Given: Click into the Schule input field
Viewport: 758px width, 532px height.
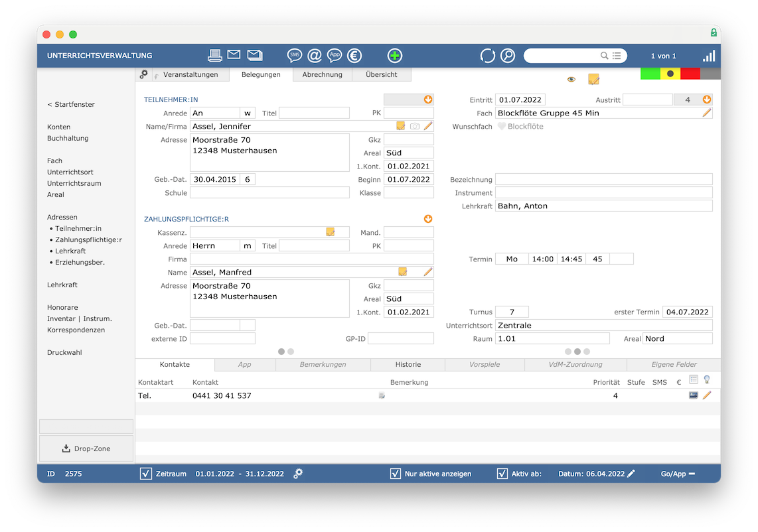Looking at the screenshot, I should click(x=269, y=193).
